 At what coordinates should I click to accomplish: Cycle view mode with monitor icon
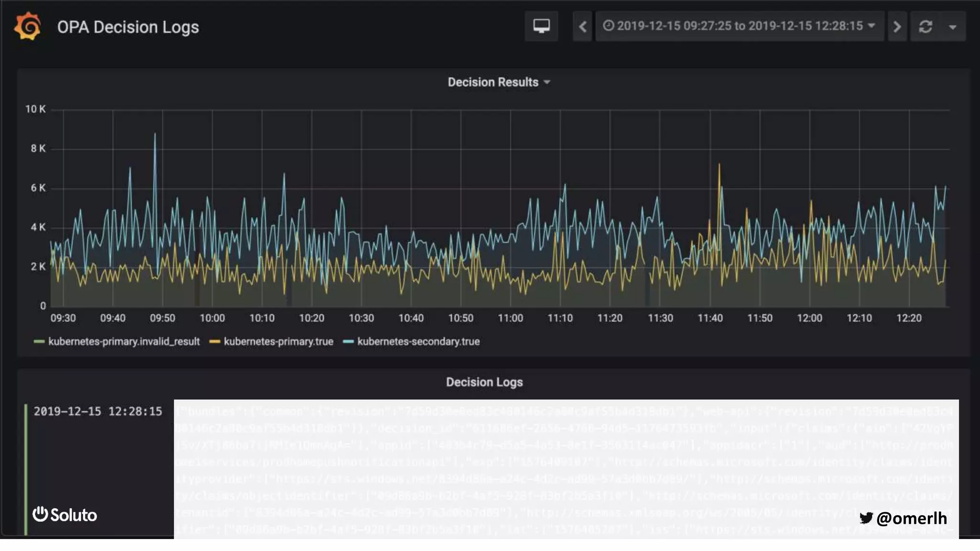[541, 26]
